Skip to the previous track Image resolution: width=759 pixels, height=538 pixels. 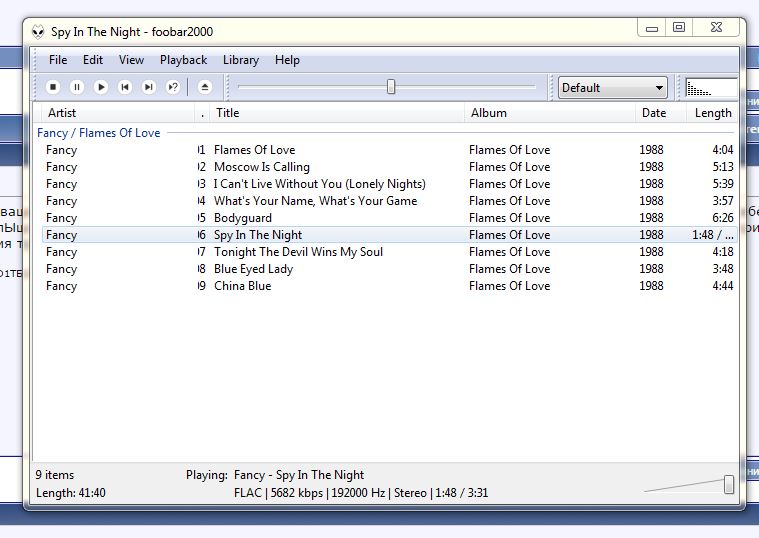click(125, 88)
